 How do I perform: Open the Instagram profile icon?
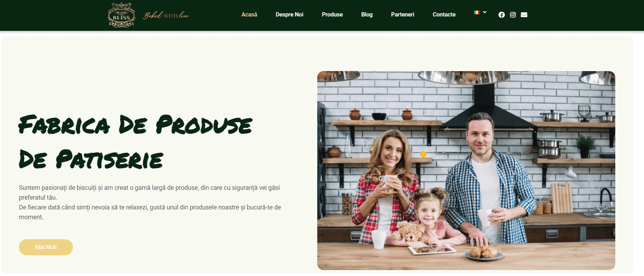(x=513, y=15)
